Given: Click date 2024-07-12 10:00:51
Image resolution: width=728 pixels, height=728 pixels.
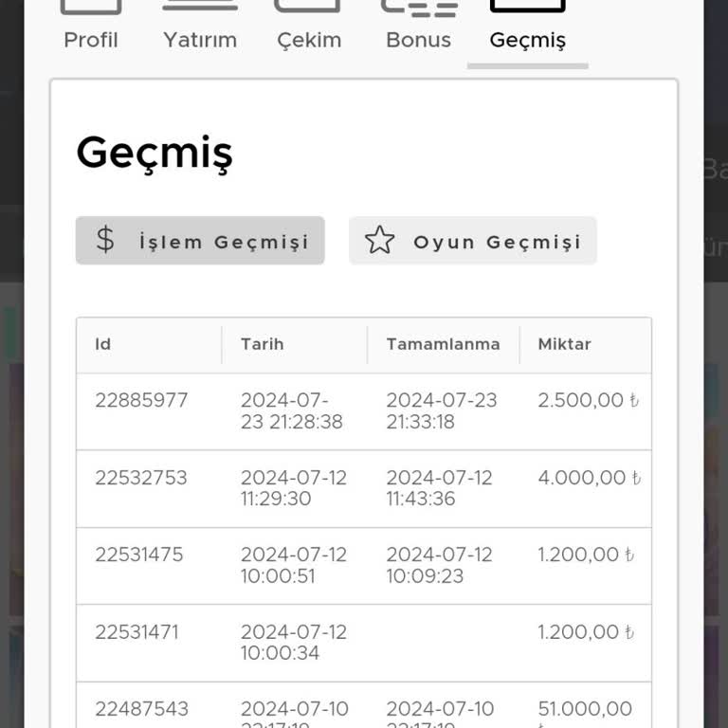Looking at the screenshot, I should click(x=294, y=565).
